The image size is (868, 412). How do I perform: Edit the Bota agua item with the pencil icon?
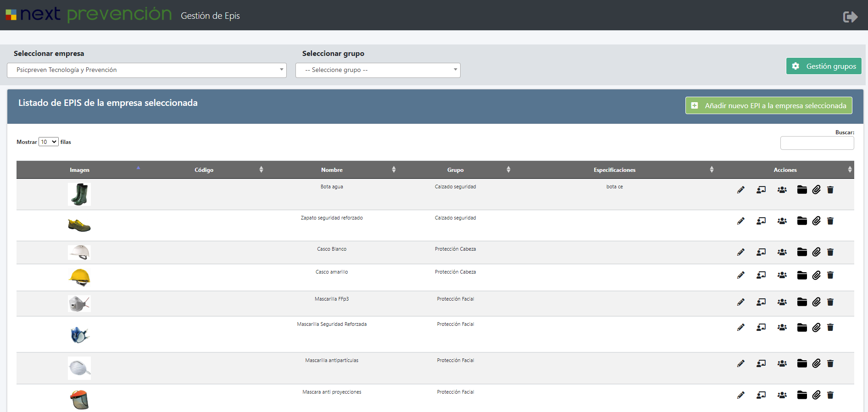pos(740,190)
